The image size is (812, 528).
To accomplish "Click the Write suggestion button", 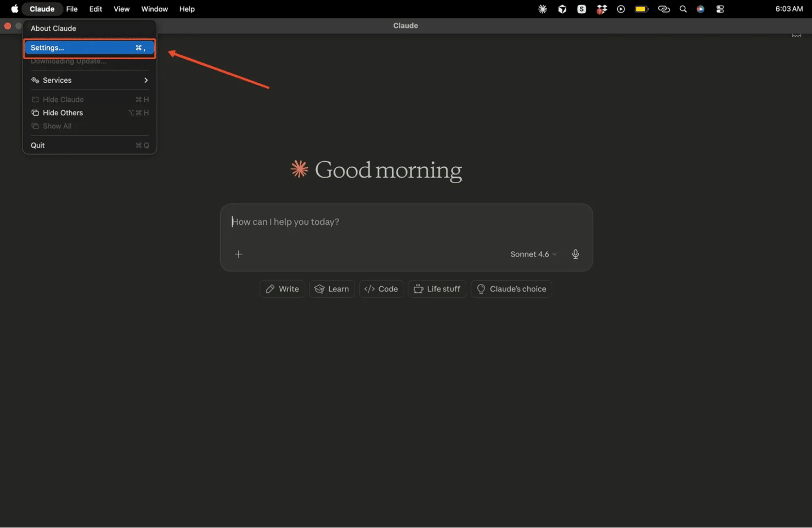I will pyautogui.click(x=283, y=289).
